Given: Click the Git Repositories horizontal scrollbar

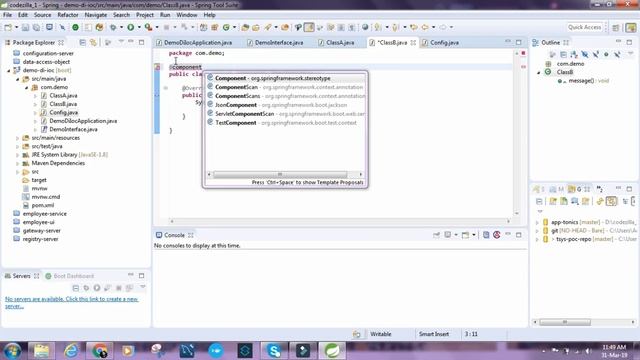Looking at the screenshot, I should pyautogui.click(x=565, y=322).
